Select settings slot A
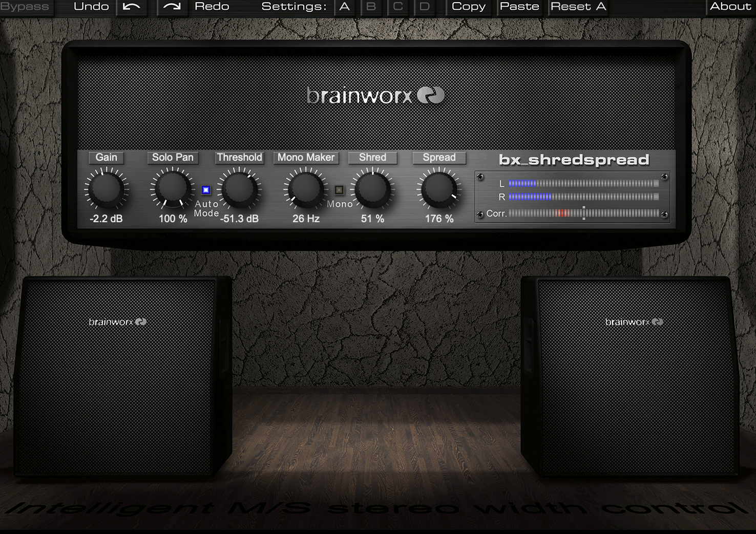Viewport: 756px width, 534px height. tap(345, 7)
